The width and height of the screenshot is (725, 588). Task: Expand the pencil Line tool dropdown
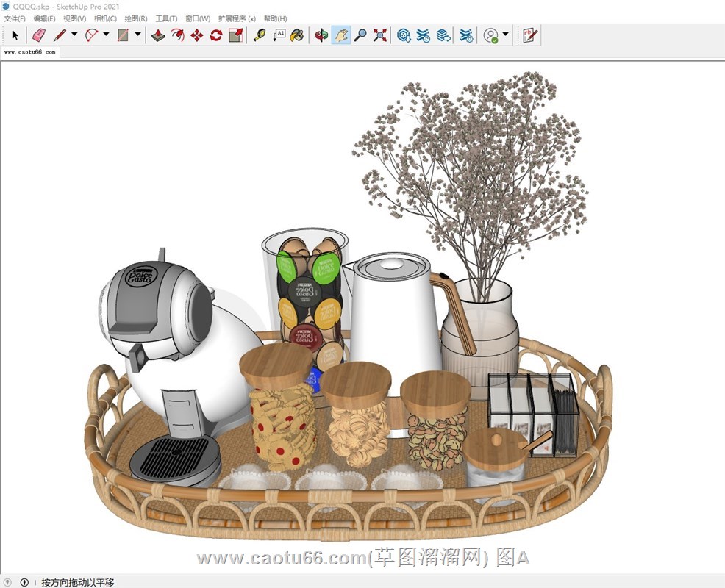tap(74, 35)
